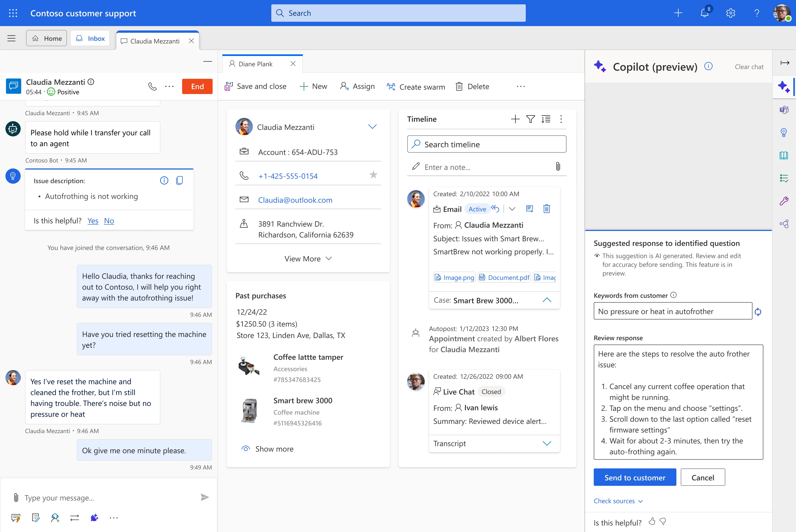
Task: Select the agent scripts wrench icon
Action: [x=785, y=201]
